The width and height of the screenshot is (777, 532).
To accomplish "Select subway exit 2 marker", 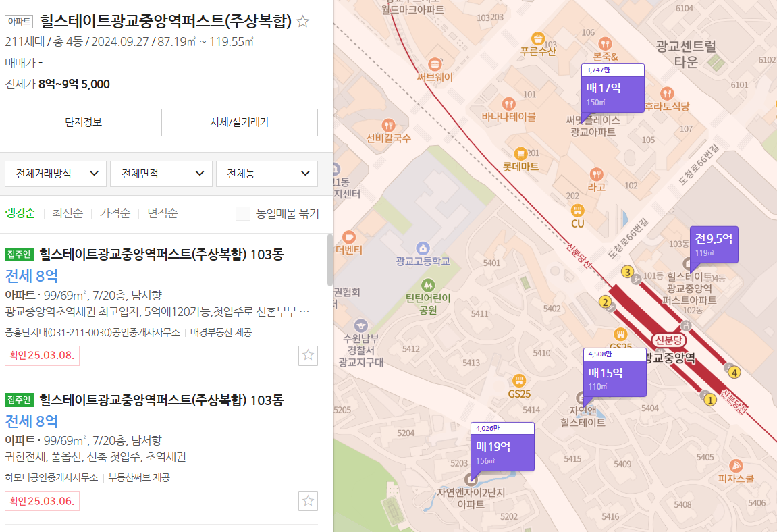I will [x=605, y=302].
